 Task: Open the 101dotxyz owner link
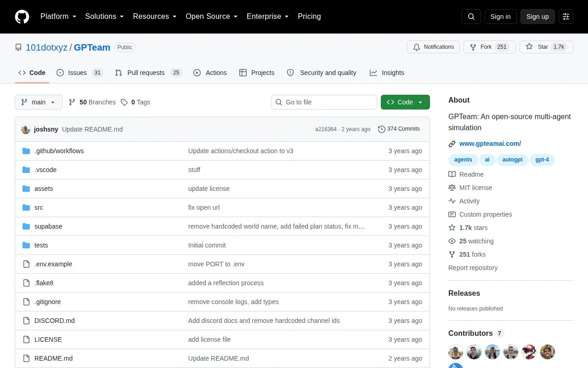pos(46,47)
